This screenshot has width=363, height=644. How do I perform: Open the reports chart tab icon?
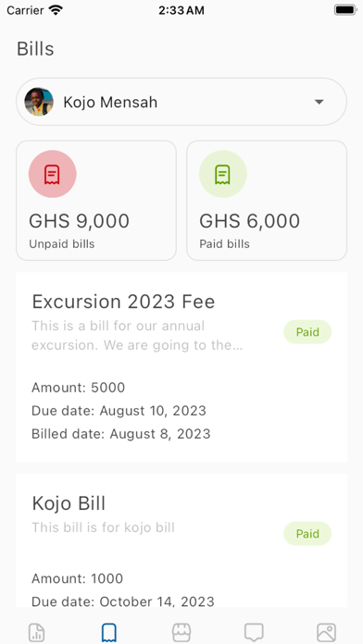[x=37, y=633]
